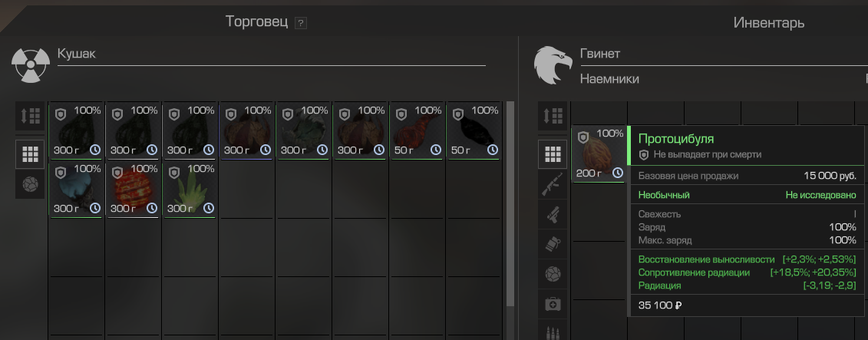Image resolution: width=868 pixels, height=340 pixels.
Task: Select the brown artifact with green underline
Action: click(361, 131)
